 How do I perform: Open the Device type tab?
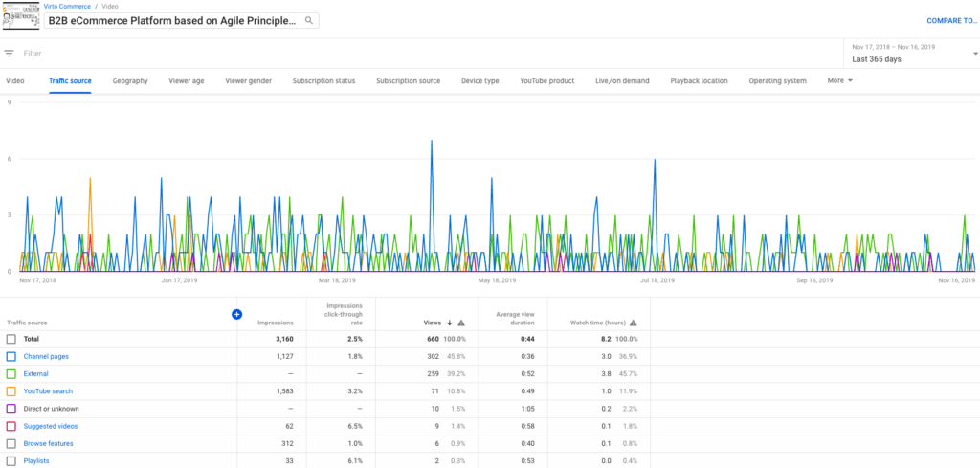(x=480, y=81)
